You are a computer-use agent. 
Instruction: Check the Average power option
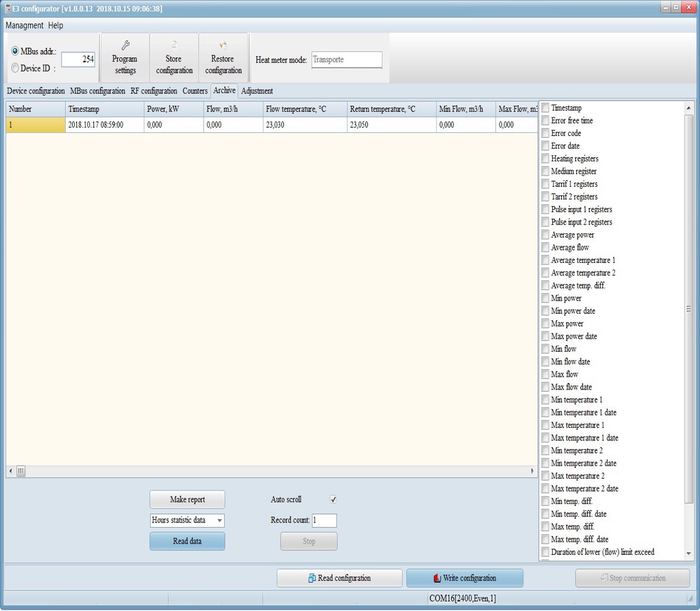[x=545, y=235]
